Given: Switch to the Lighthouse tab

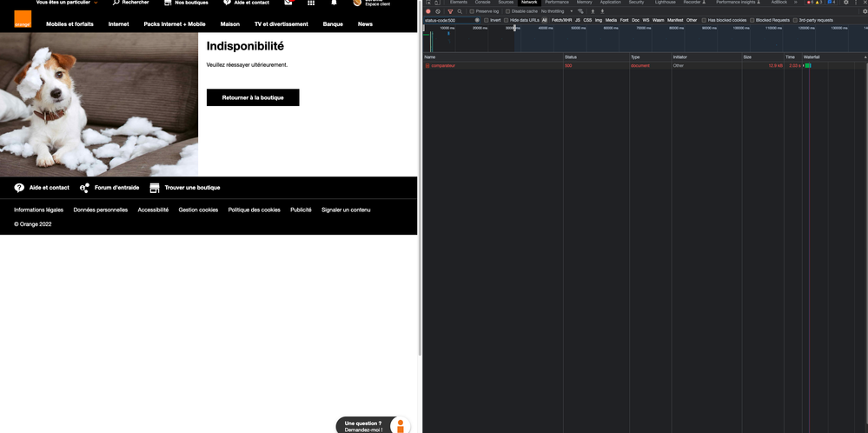Looking at the screenshot, I should click(x=665, y=3).
